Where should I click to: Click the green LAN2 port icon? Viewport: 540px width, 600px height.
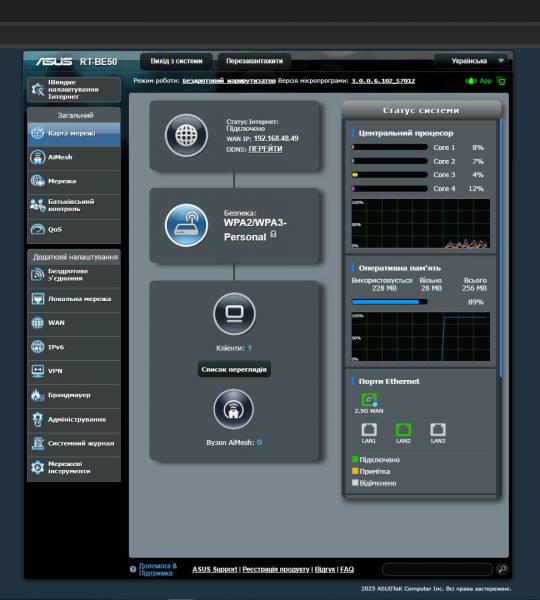(403, 430)
